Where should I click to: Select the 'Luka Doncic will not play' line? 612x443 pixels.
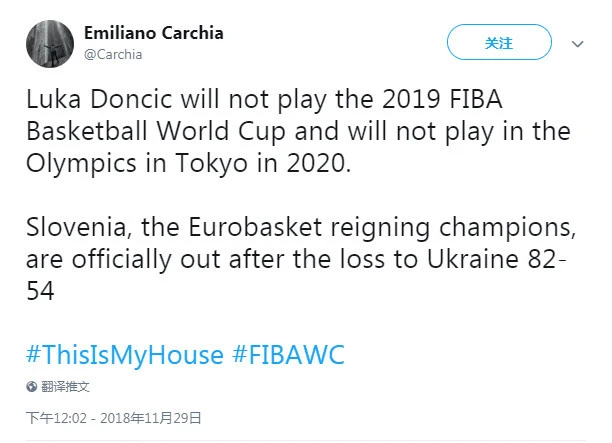click(x=264, y=99)
